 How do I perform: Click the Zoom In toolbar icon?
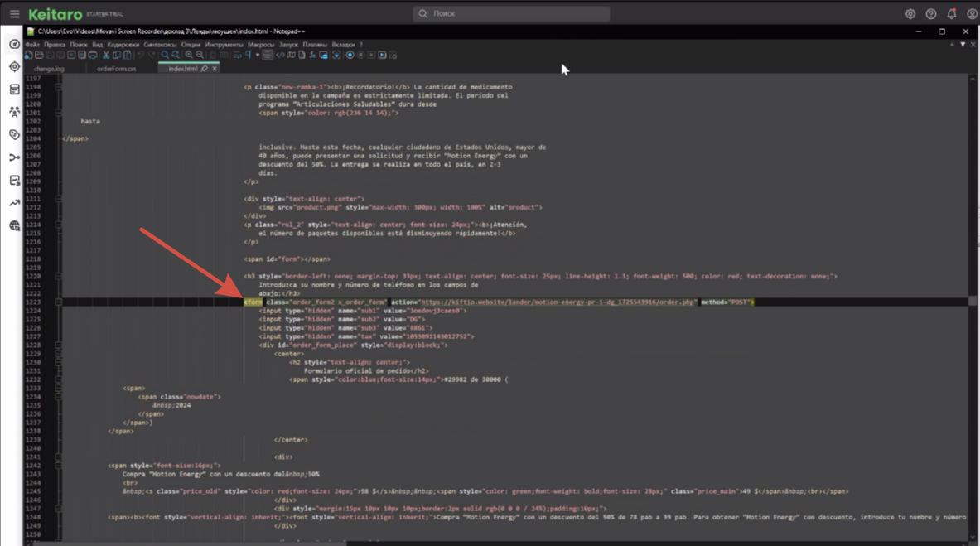point(189,56)
